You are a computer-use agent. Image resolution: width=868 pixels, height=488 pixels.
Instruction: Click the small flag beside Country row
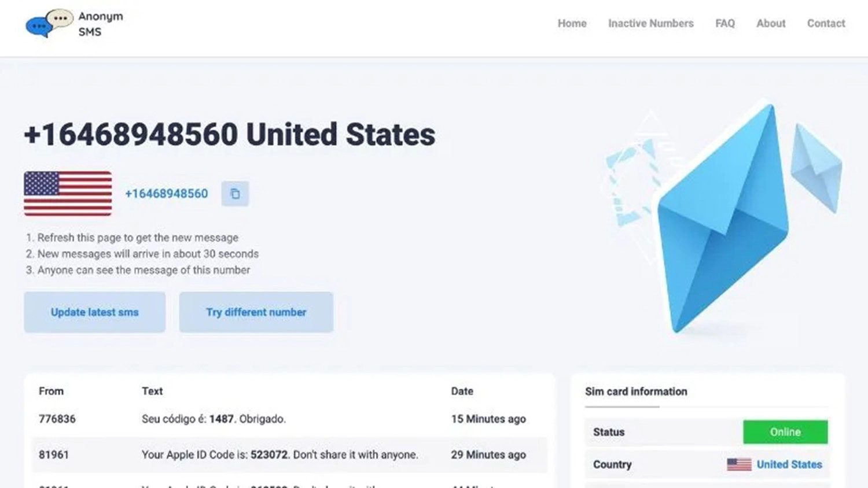(739, 464)
